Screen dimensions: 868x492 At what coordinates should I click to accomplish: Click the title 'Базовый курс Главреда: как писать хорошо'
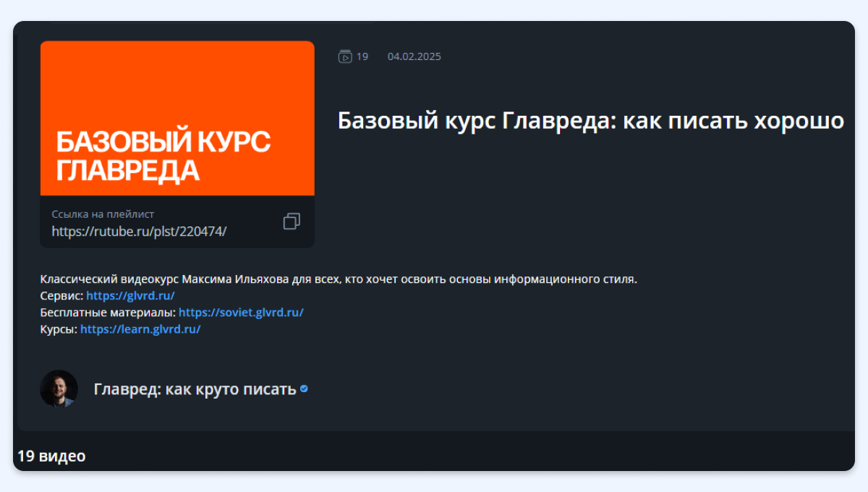[x=590, y=121]
